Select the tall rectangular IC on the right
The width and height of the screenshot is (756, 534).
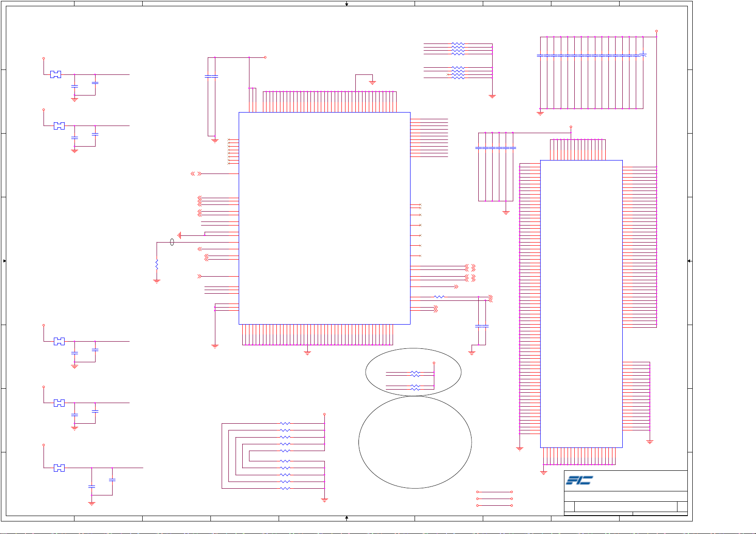click(x=581, y=304)
